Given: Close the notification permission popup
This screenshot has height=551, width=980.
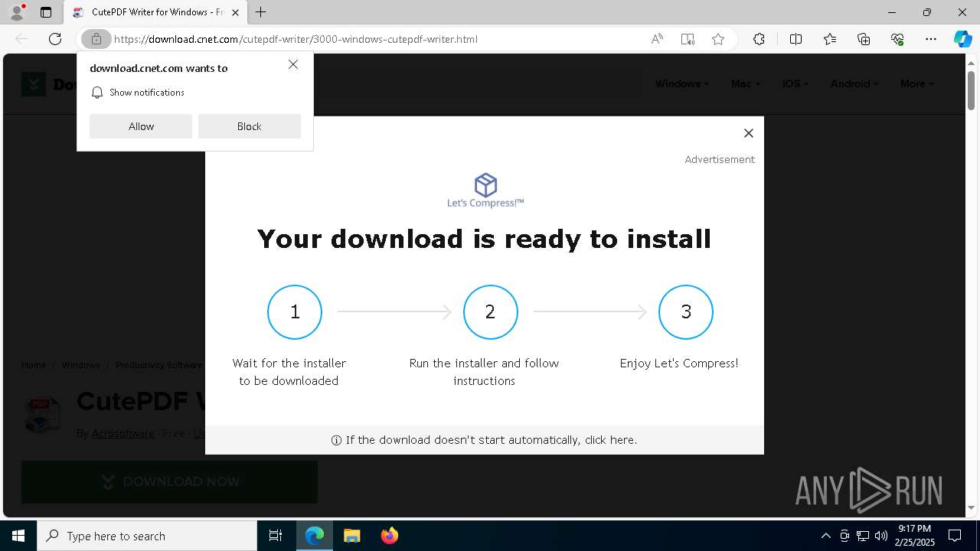Looking at the screenshot, I should point(293,64).
